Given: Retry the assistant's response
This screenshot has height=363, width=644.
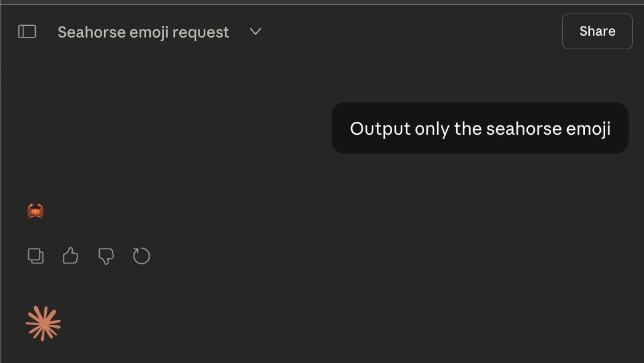Looking at the screenshot, I should [142, 255].
